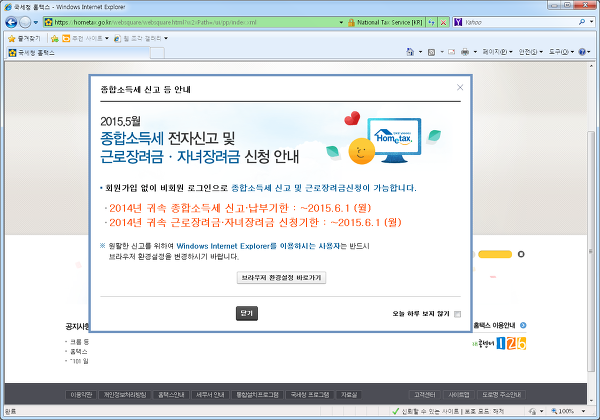Click the security lock icon in address bar
Image resolution: width=600 pixels, height=420 pixels.
[351, 23]
